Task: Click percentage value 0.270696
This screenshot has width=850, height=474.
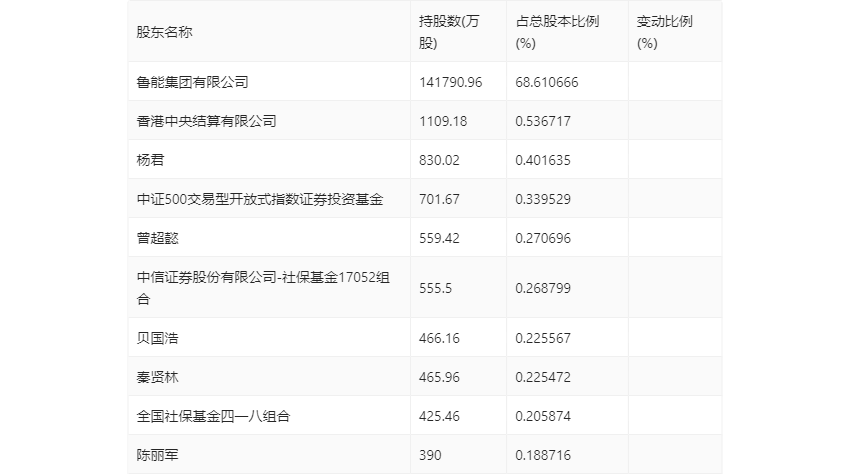Action: [543, 238]
